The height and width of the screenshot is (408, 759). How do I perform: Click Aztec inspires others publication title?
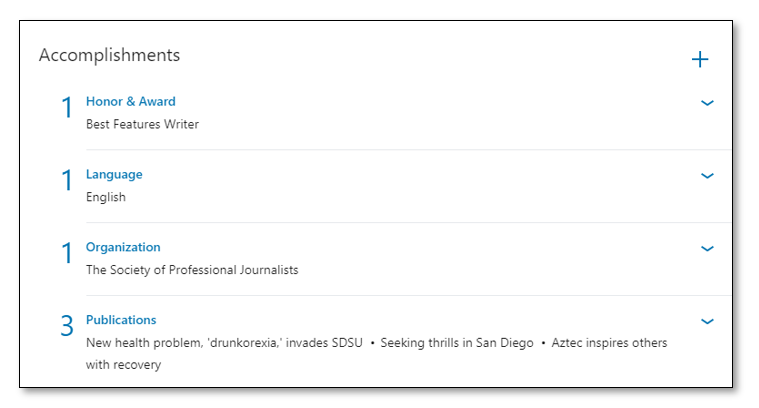point(609,343)
